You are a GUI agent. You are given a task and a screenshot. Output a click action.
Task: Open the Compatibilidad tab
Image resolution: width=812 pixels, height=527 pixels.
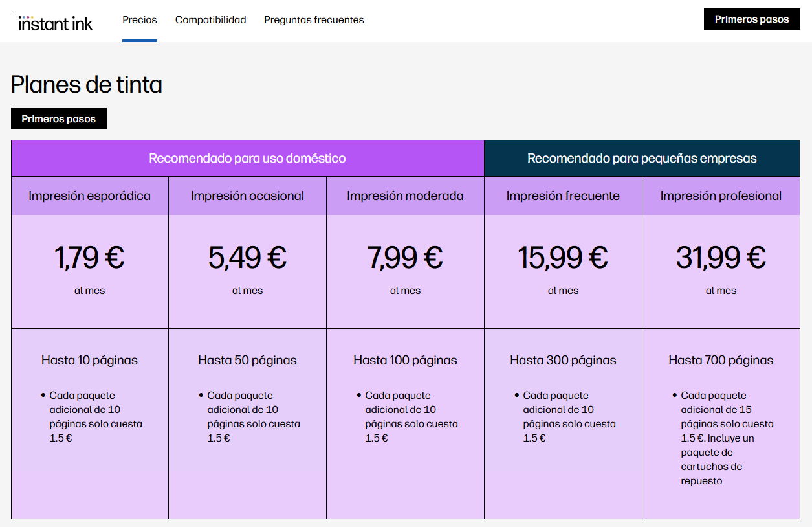211,20
